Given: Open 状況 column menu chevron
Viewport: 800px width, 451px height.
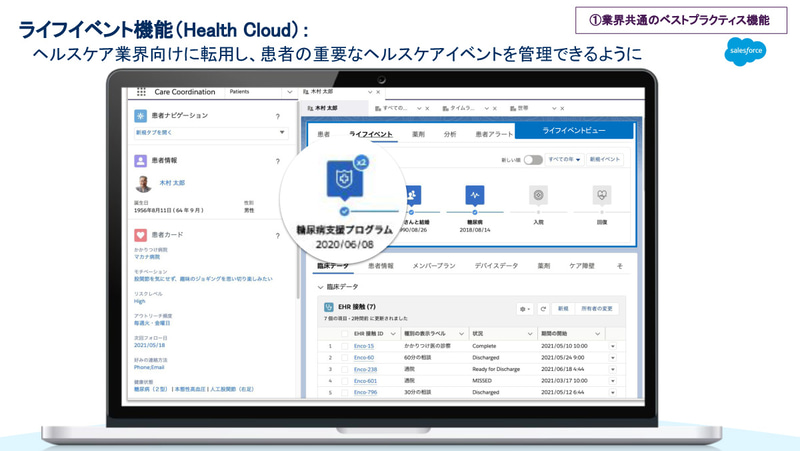Looking at the screenshot, I should [x=530, y=334].
